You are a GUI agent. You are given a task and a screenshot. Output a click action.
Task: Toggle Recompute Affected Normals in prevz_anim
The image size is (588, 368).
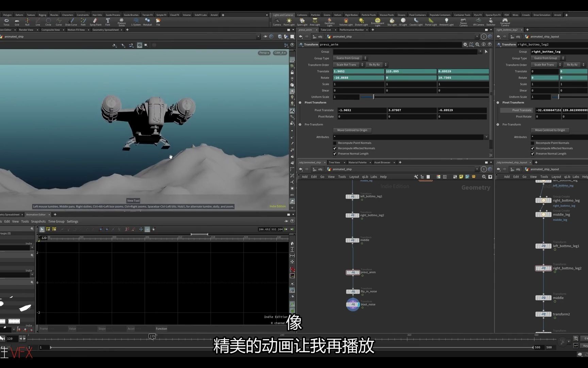pyautogui.click(x=334, y=149)
